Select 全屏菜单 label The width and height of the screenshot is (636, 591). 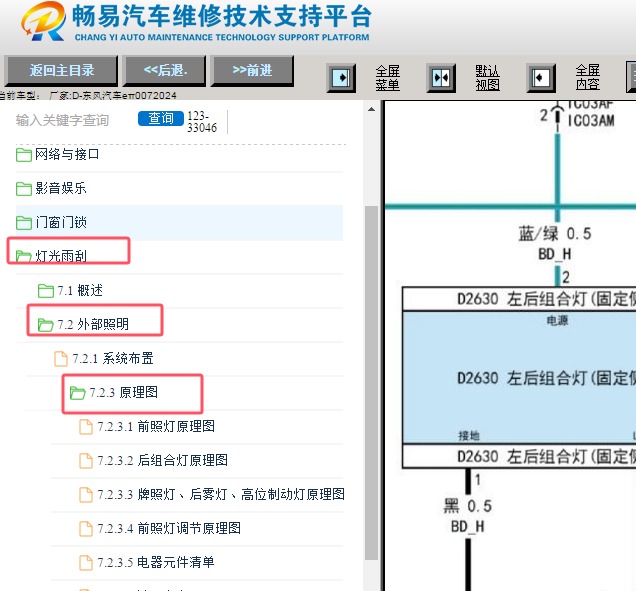[x=387, y=77]
